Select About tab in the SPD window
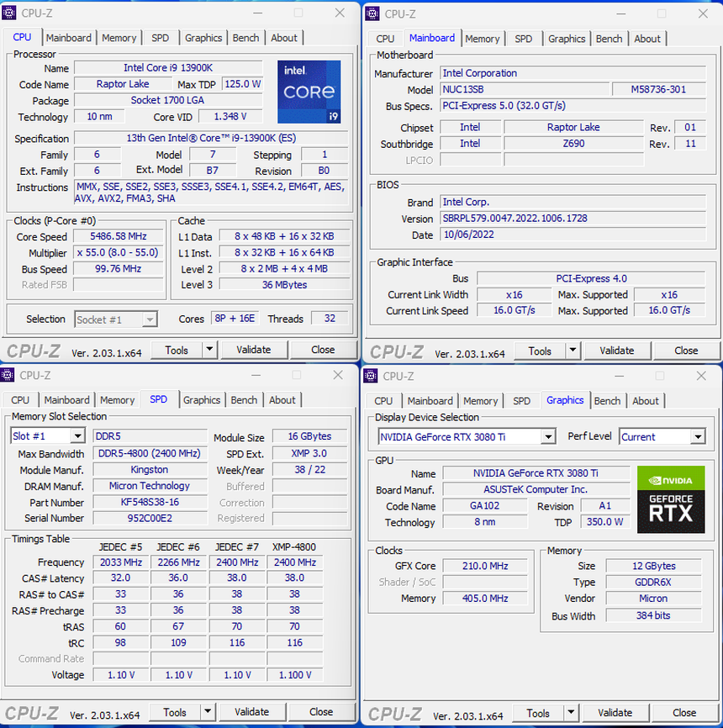The height and width of the screenshot is (728, 723). pyautogui.click(x=282, y=400)
